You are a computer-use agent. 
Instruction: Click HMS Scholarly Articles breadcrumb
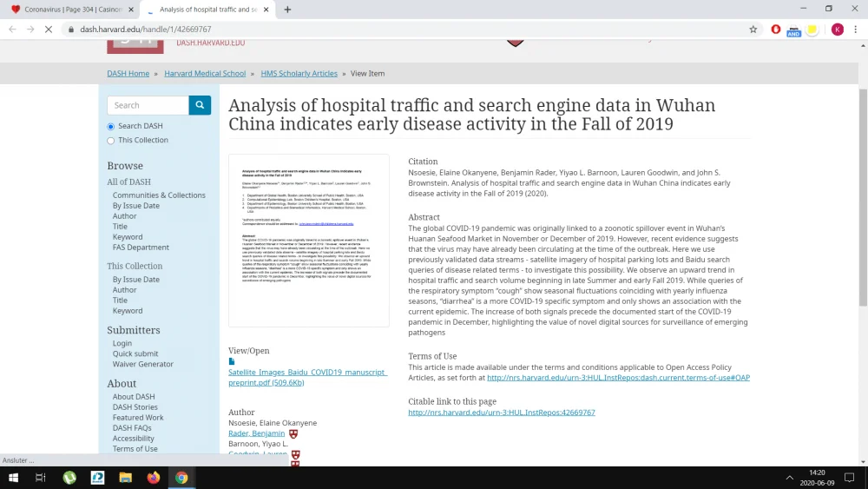click(x=299, y=73)
